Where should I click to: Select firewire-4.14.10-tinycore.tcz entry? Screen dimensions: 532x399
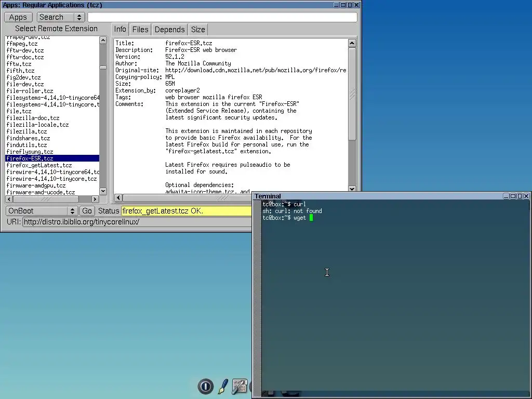pyautogui.click(x=52, y=179)
